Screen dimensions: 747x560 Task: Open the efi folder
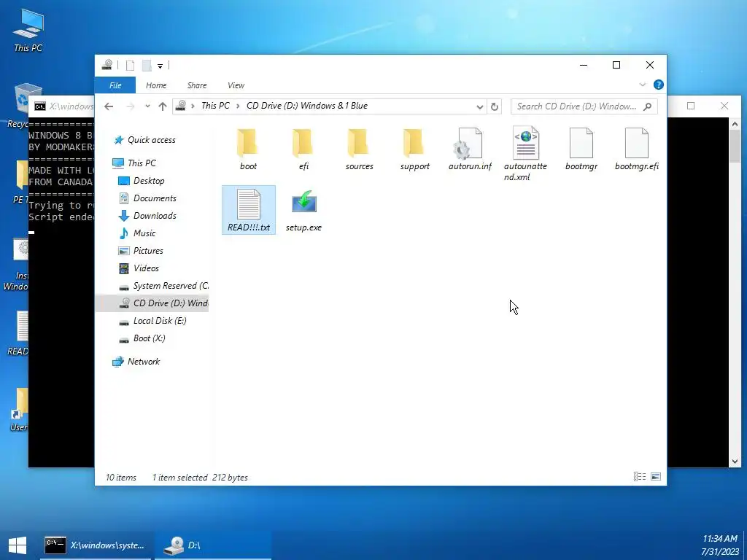click(x=303, y=149)
